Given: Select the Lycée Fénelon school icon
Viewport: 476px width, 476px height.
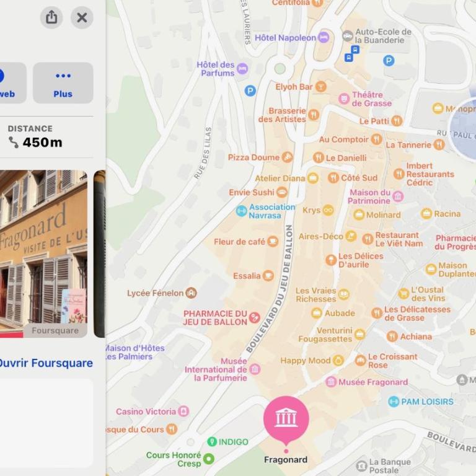Looking at the screenshot, I should (x=191, y=293).
